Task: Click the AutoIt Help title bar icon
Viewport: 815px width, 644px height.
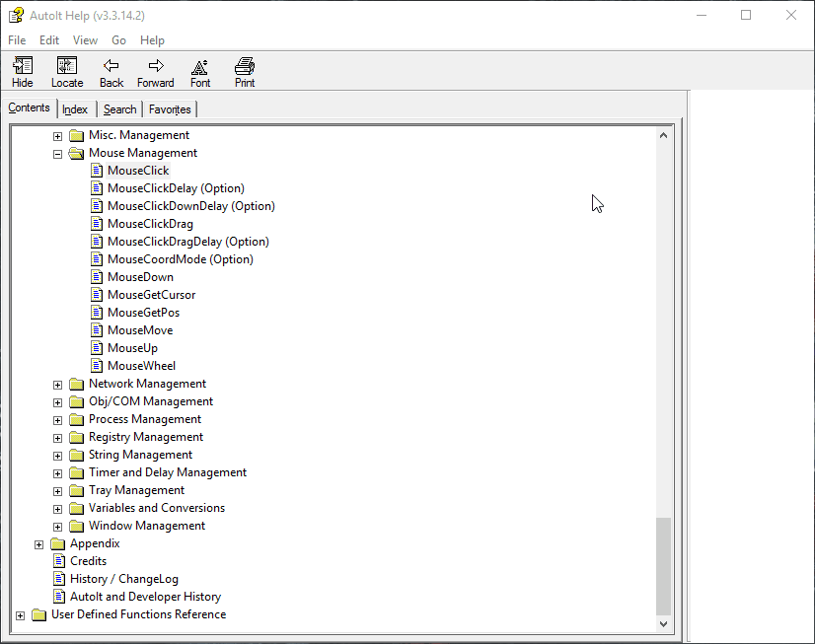Action: [x=16, y=15]
